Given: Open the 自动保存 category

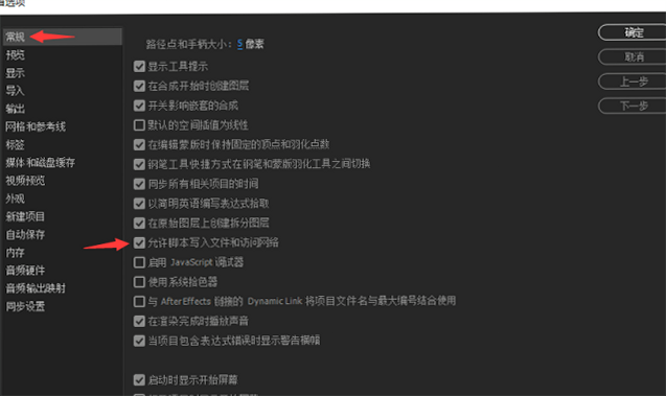Looking at the screenshot, I should coord(25,235).
